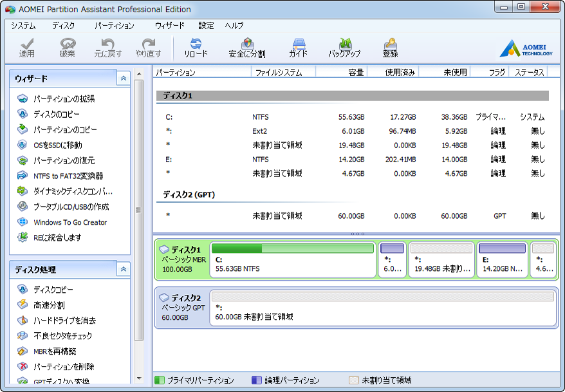565x392 pixels.
Task: Open the 設定 menu
Action: pyautogui.click(x=206, y=26)
